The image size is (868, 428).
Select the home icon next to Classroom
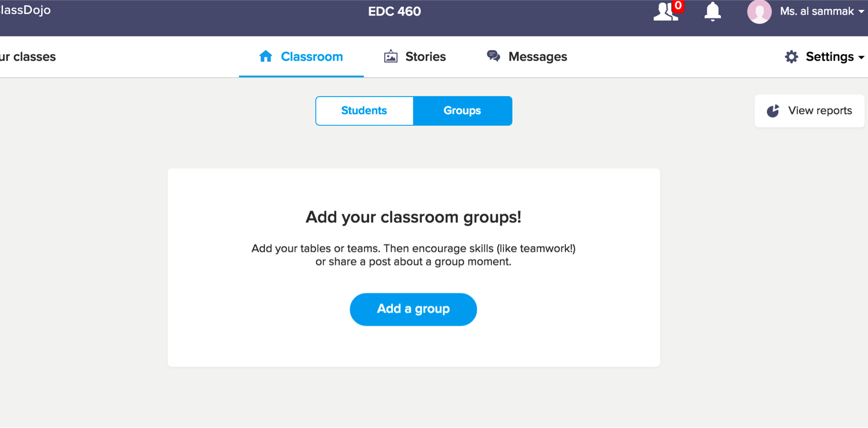(x=266, y=56)
